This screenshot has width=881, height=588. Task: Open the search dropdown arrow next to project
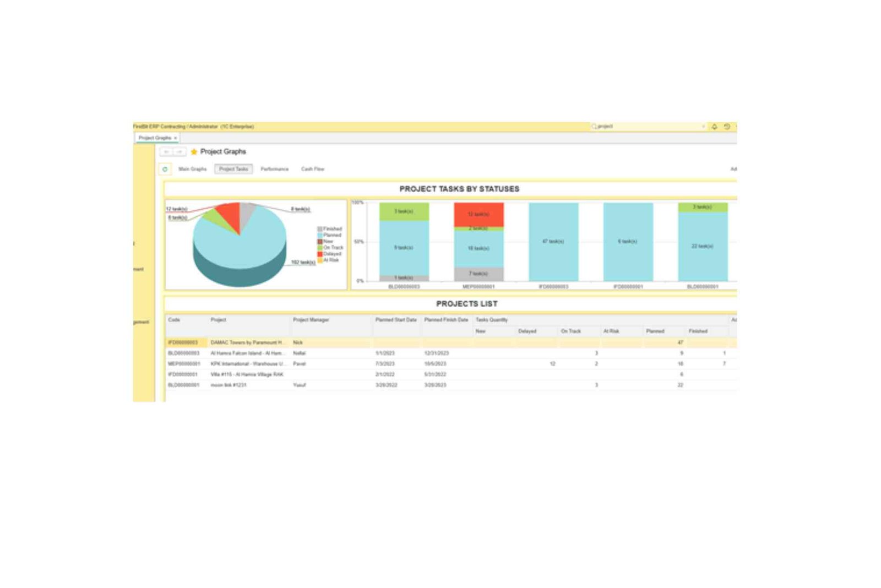coord(704,126)
